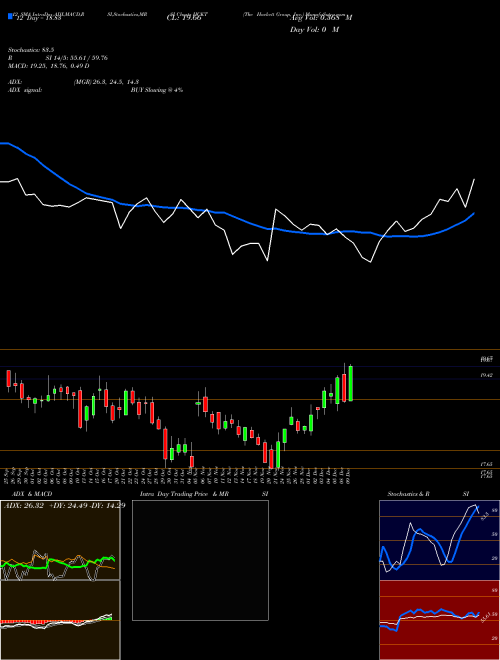Click the 'MACD: 19.23, 18.76, 0.49 D' line
The image size is (500, 660).
tap(48, 66)
